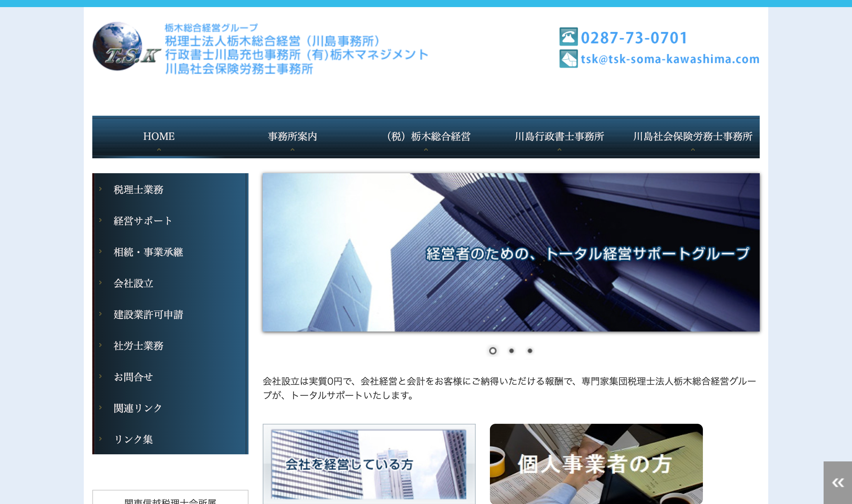Expand the caret under 事務所案内 menu

point(293,150)
